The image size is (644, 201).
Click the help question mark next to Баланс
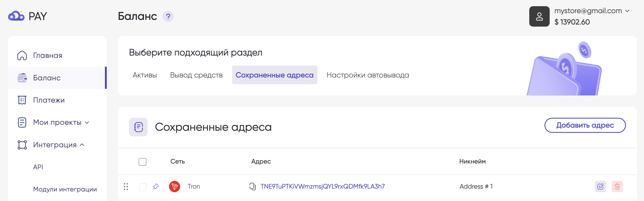click(168, 17)
